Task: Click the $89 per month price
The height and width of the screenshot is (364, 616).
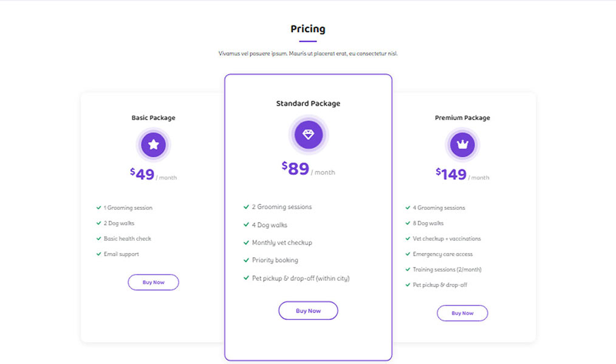Action: coord(308,169)
